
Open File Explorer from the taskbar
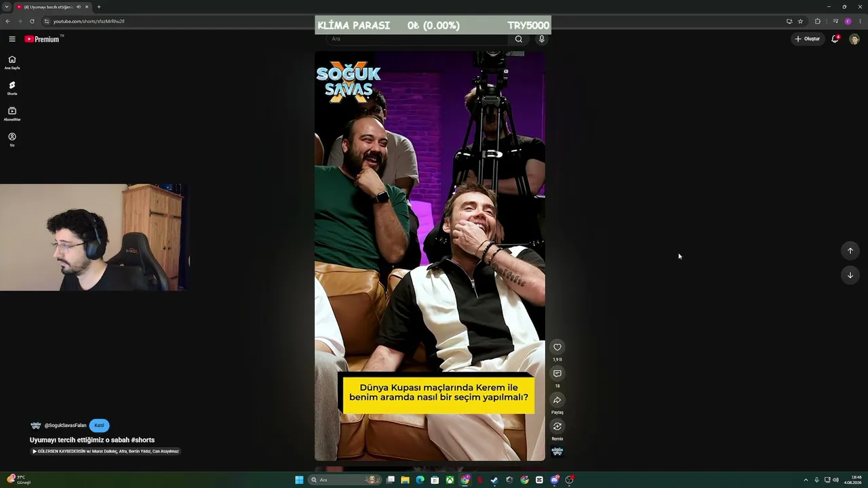pos(405,480)
